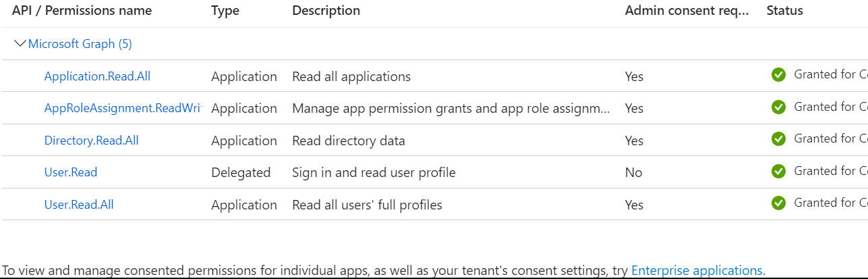Select the User.Read permission link

coord(71,172)
